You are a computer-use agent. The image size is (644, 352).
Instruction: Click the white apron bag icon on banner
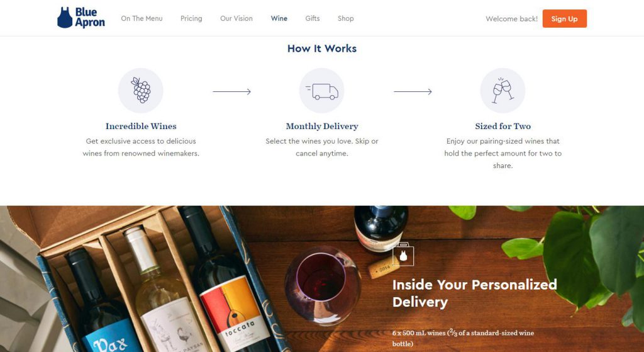(403, 254)
